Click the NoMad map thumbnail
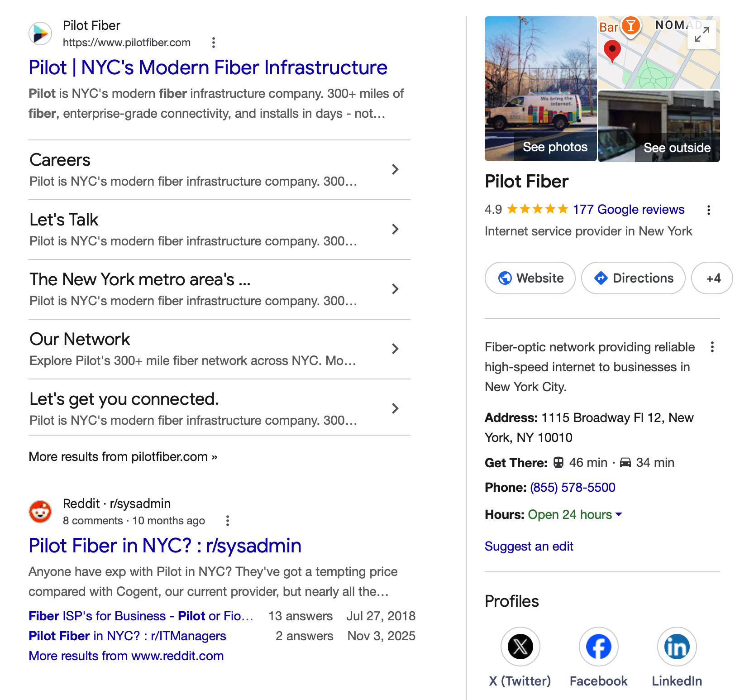The width and height of the screenshot is (735, 700). tap(659, 53)
